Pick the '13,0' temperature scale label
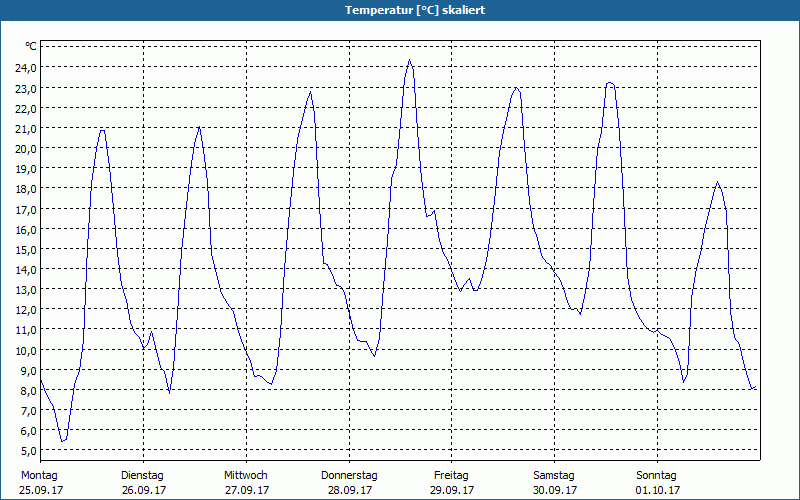The height and width of the screenshot is (500, 800). point(25,290)
